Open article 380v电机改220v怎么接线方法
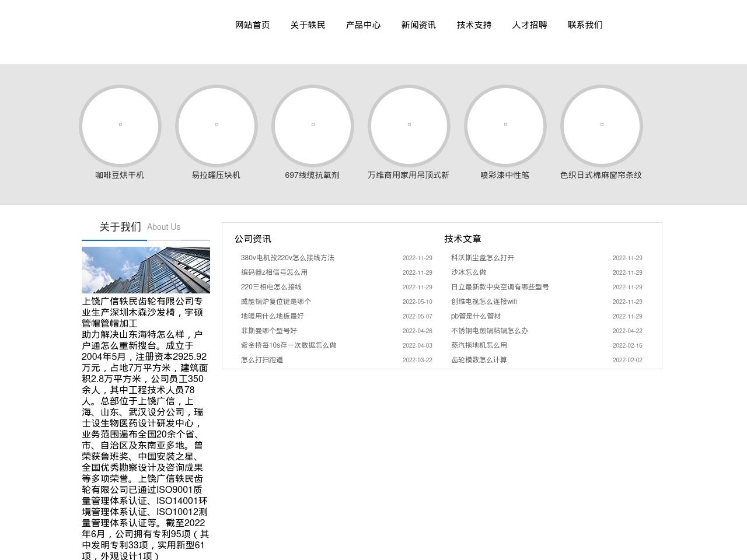Viewport: 747px width, 560px height. point(288,258)
